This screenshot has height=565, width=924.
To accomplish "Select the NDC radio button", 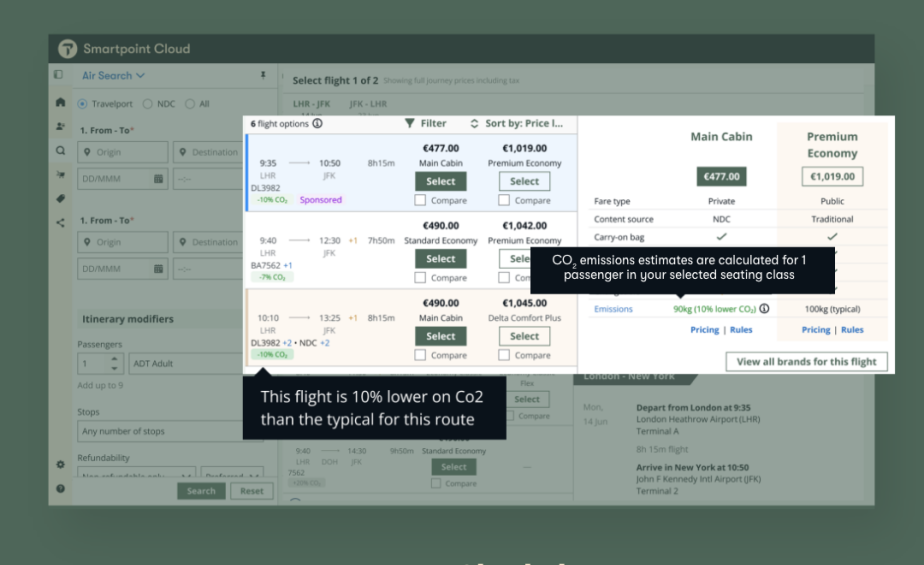I will point(147,104).
